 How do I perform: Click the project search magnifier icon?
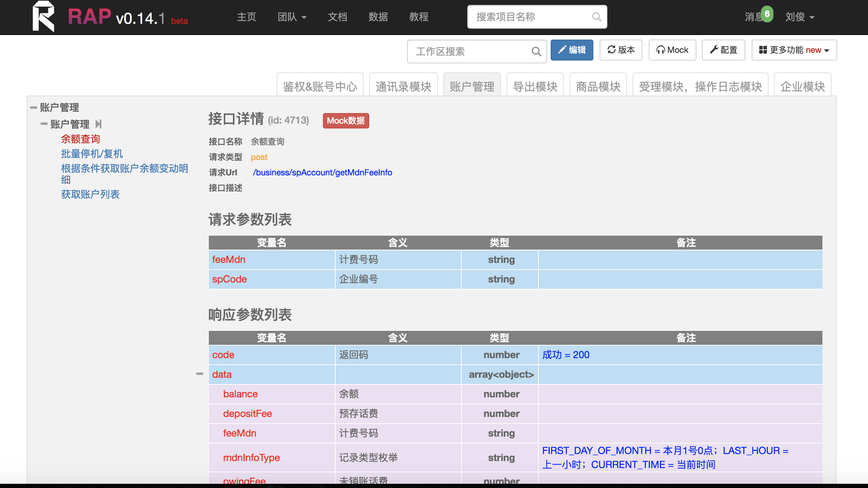(597, 17)
